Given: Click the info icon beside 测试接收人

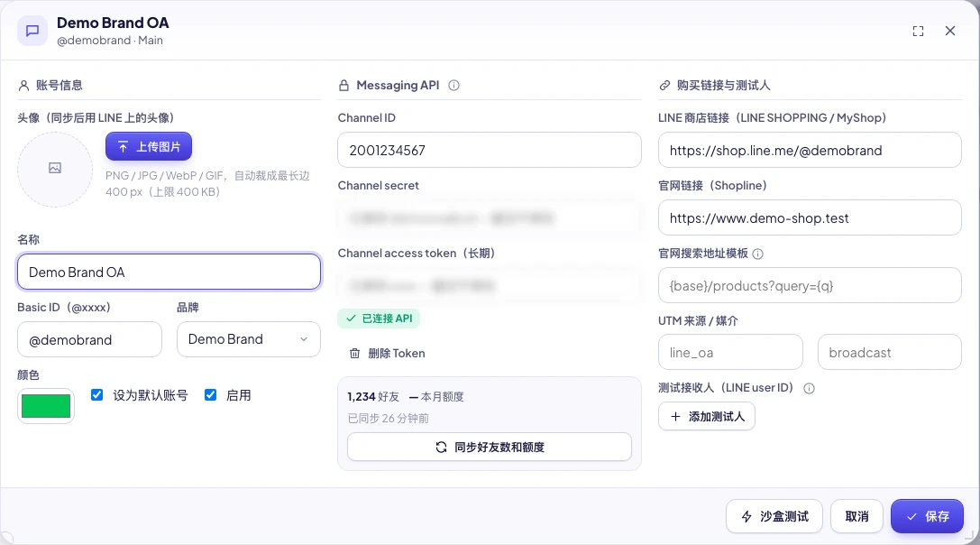Looking at the screenshot, I should 809,388.
